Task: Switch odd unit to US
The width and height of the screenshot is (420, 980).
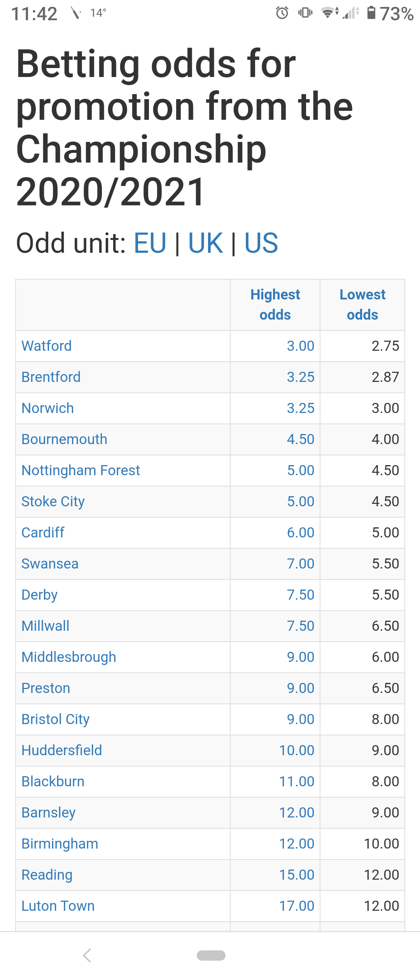Action: coord(261,243)
